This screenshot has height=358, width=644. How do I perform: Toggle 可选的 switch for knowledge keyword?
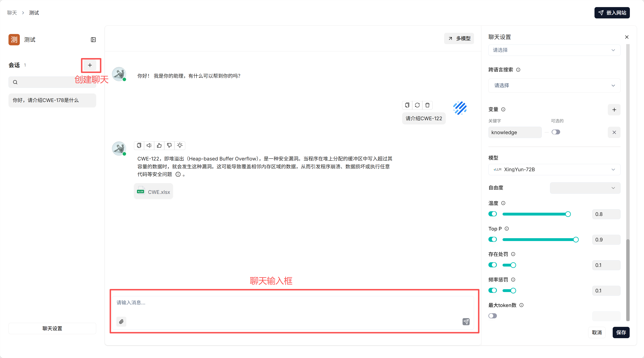(555, 132)
